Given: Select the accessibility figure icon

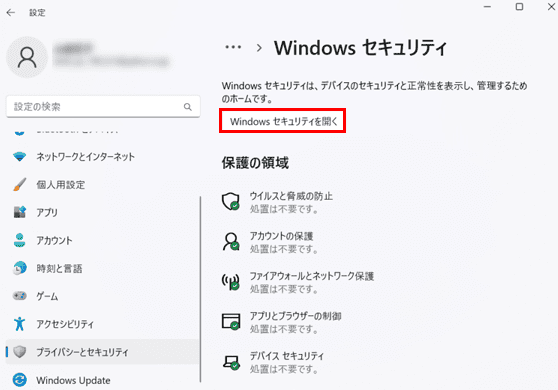Looking at the screenshot, I should pyautogui.click(x=20, y=324).
